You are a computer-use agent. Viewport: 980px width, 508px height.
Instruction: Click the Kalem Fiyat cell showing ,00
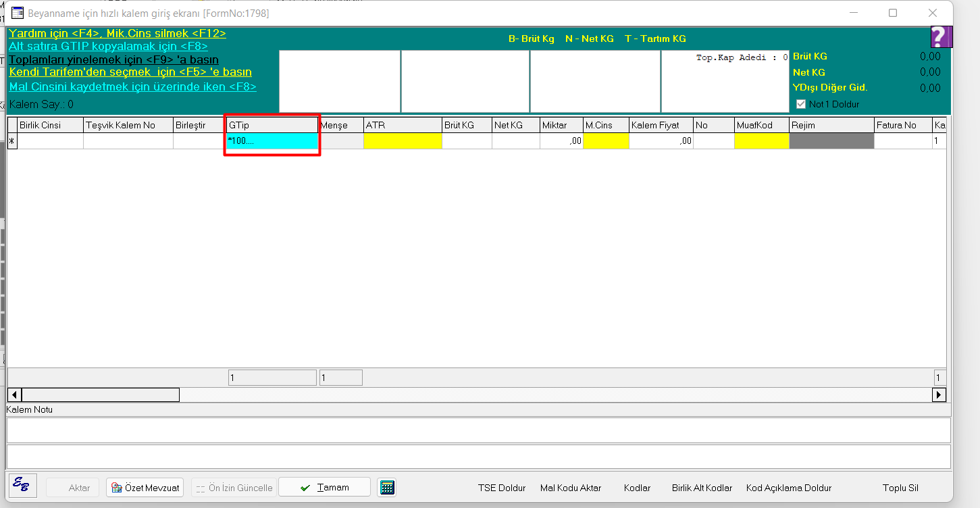(x=661, y=141)
